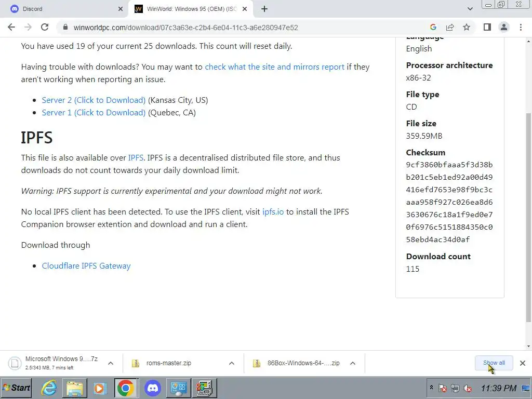
Task: Share this page icon
Action: (x=450, y=27)
